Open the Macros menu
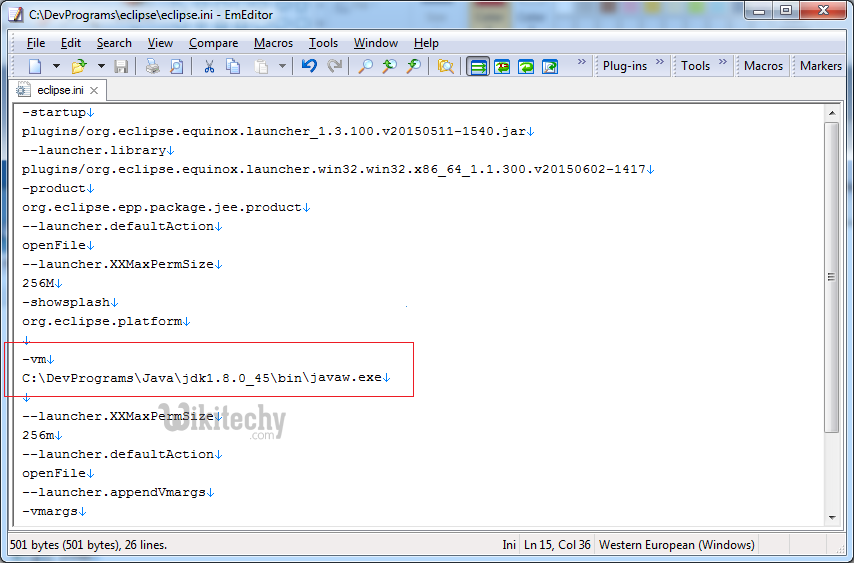Viewport: 854px width, 563px height. [x=273, y=43]
